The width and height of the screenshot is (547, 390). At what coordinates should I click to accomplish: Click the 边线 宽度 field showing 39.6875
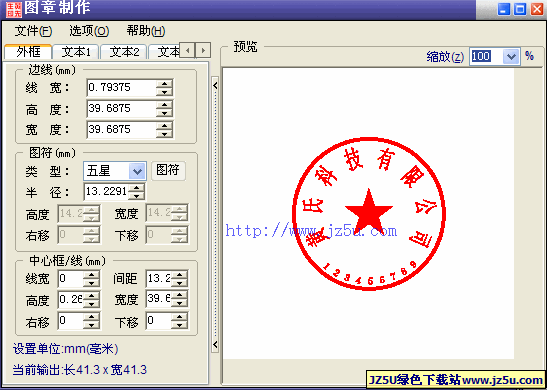[121, 130]
